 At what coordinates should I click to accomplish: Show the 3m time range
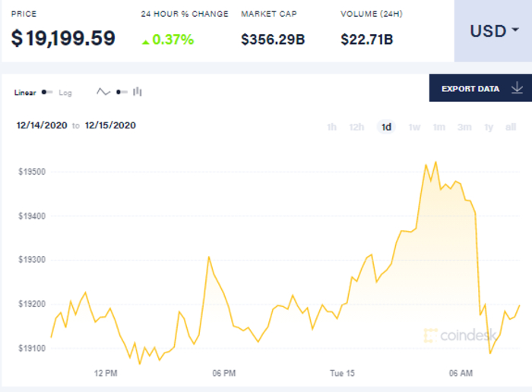tap(464, 127)
